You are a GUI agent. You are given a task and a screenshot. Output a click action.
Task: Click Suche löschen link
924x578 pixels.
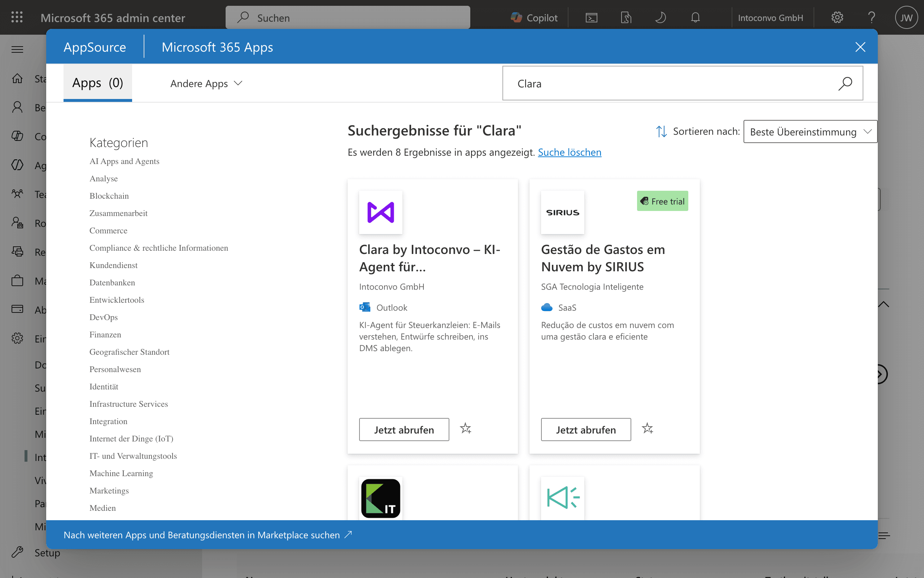coord(569,152)
